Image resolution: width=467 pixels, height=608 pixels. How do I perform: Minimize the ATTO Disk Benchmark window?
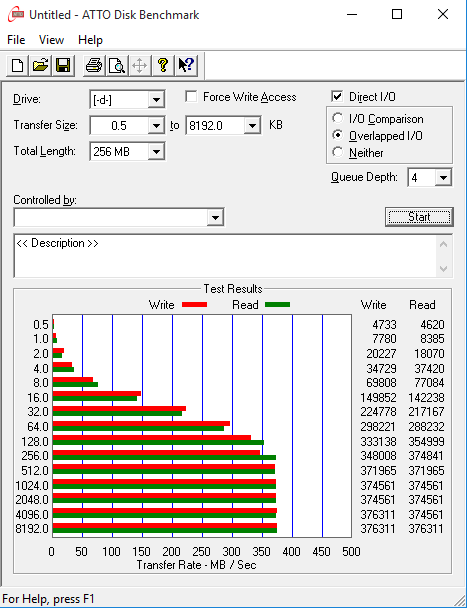pos(352,14)
